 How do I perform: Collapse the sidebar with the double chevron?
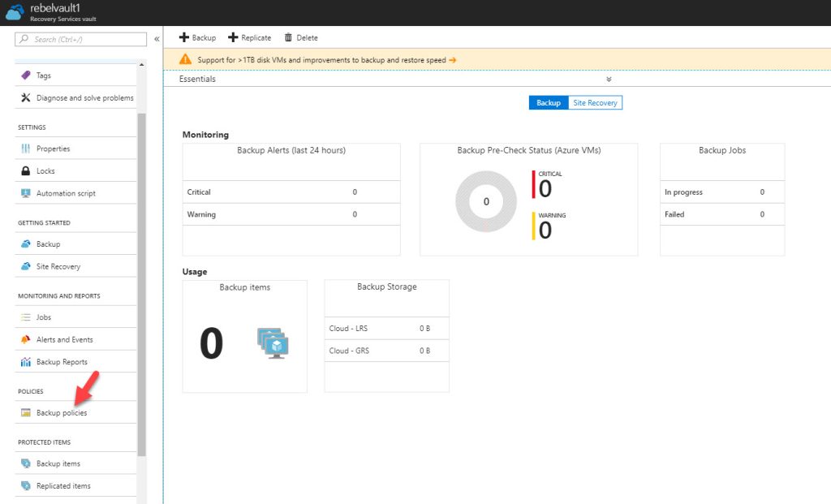point(156,37)
